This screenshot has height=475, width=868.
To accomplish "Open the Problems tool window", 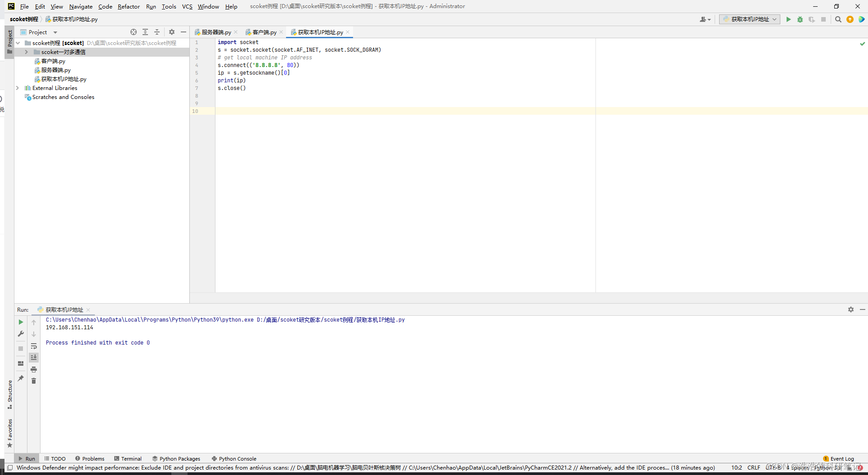I will (90, 459).
